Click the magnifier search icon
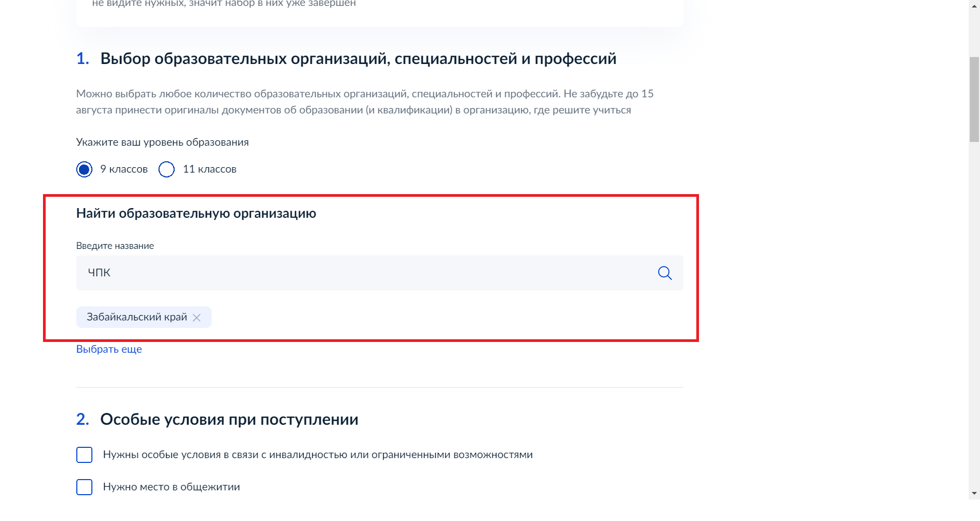Image resolution: width=980 pixels, height=521 pixels. click(665, 273)
